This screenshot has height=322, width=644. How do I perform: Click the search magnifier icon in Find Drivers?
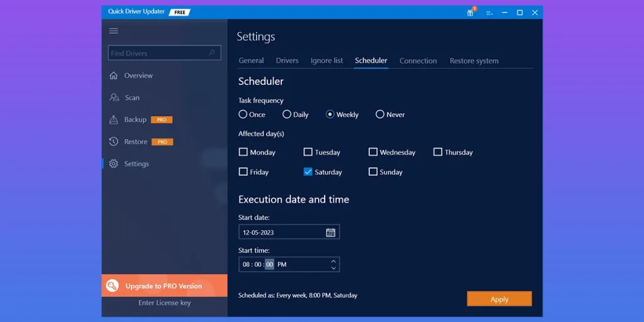[x=213, y=53]
